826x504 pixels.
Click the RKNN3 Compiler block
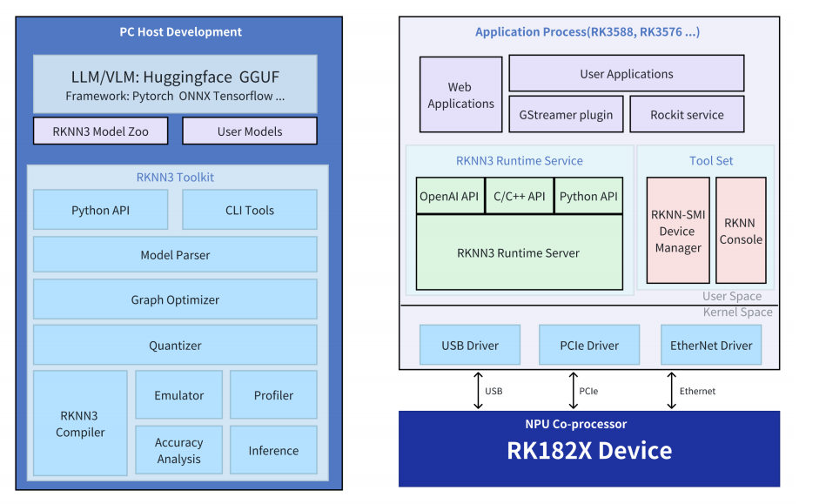coord(80,423)
